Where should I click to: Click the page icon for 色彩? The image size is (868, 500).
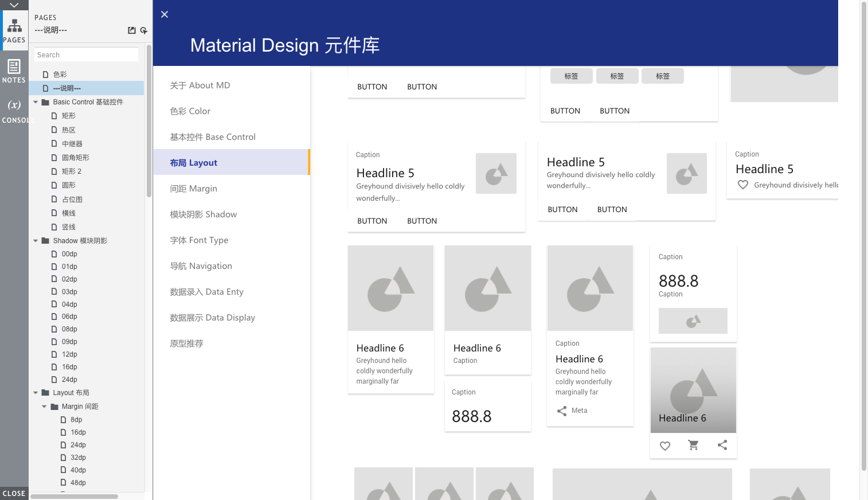coord(45,75)
